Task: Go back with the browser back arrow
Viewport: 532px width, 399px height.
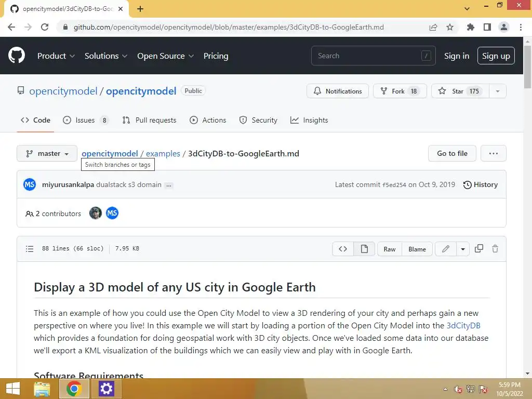Action: [x=11, y=27]
